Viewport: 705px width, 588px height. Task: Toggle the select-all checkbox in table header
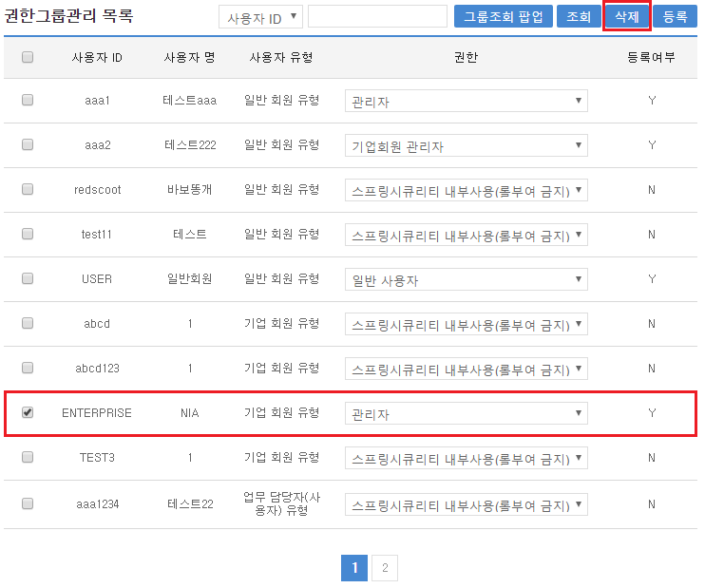[x=28, y=57]
